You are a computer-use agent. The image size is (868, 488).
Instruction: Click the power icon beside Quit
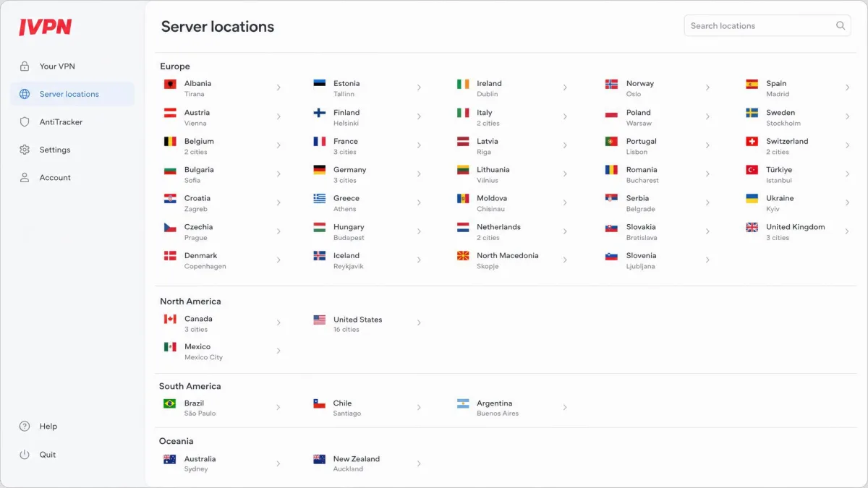[25, 455]
